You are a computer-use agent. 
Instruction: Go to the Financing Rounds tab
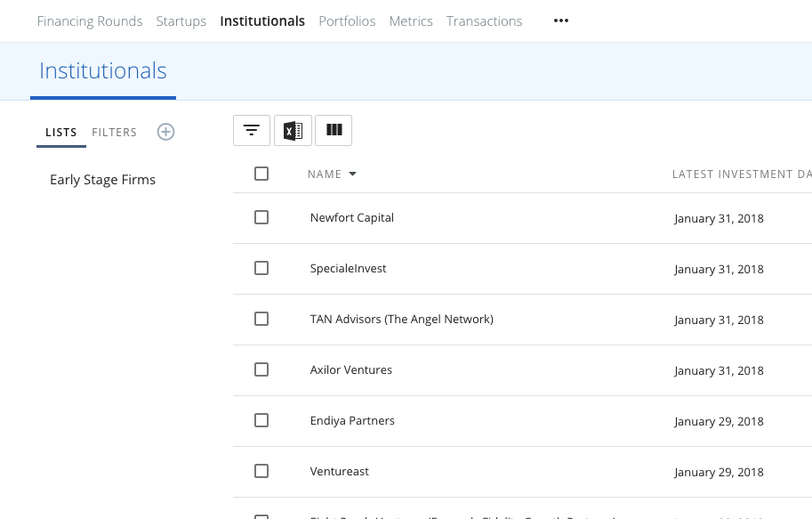coord(90,21)
